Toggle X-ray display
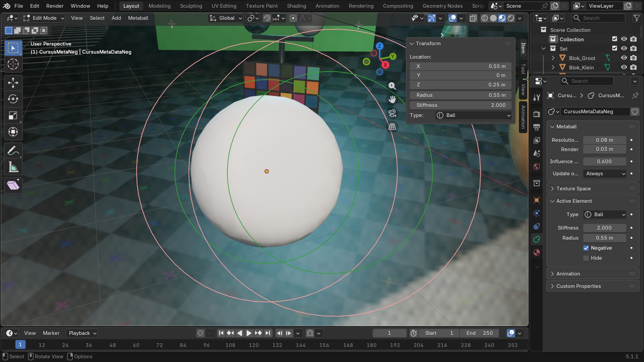 [473, 18]
